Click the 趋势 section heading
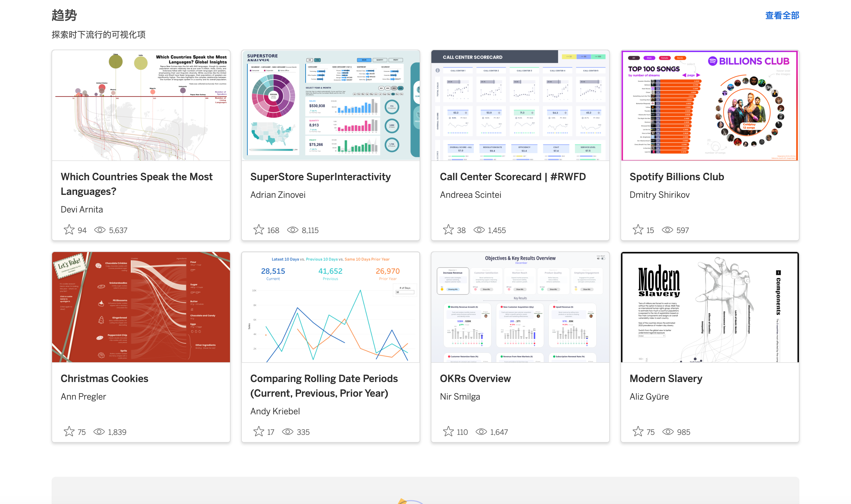Screen dimensions: 851x504 [64, 15]
